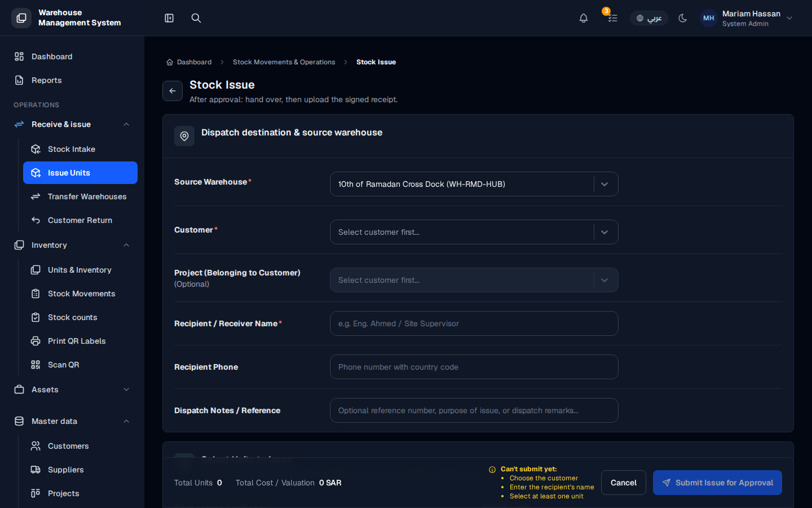Open the tasks checklist icon
The width and height of the screenshot is (812, 508).
(x=612, y=18)
